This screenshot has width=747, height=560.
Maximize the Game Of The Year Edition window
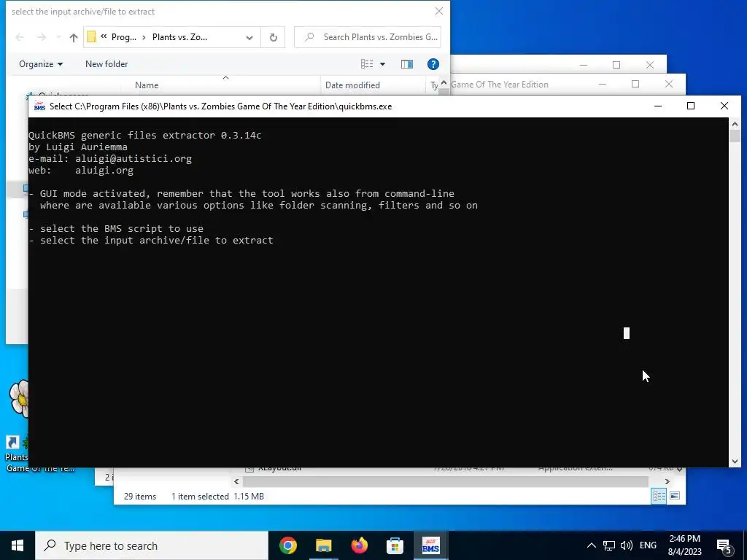(x=635, y=85)
